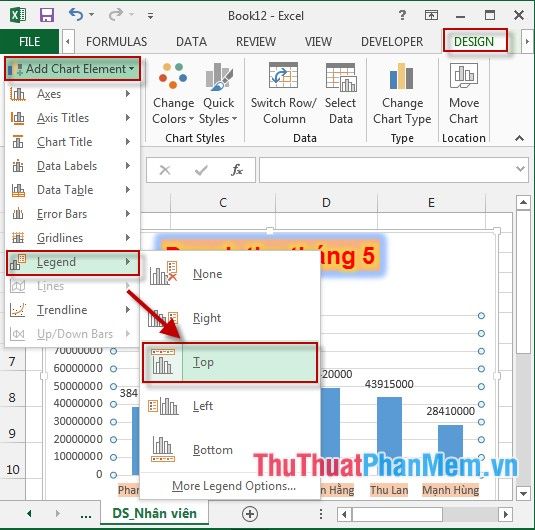
Task: Click horizontal scrollbar left arrow
Action: (x=344, y=514)
